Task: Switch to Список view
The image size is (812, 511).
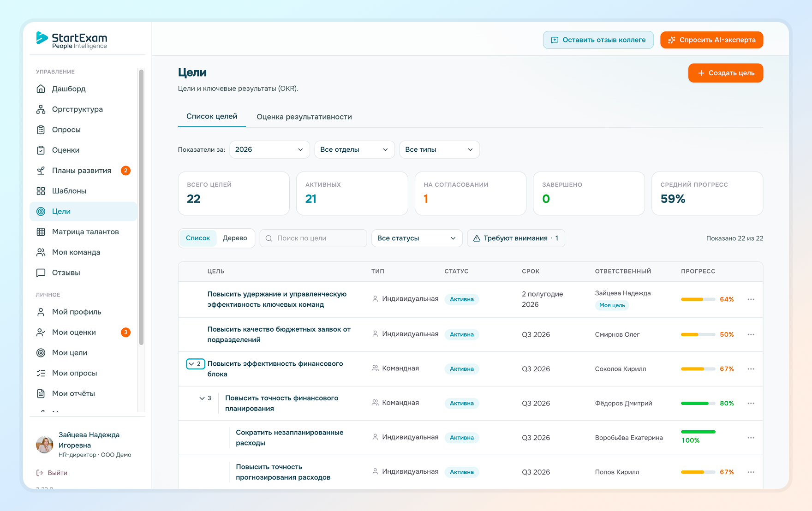Action: pos(198,238)
